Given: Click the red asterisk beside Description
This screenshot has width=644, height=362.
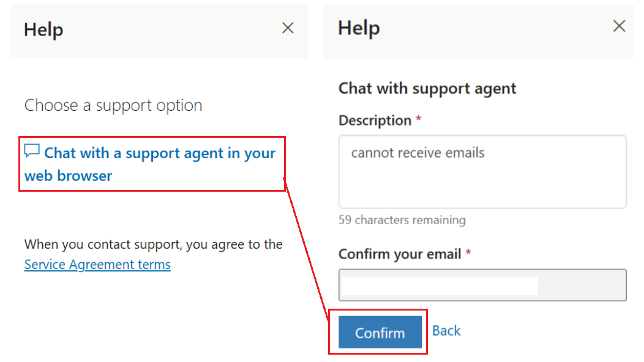Looking at the screenshot, I should pyautogui.click(x=419, y=119).
